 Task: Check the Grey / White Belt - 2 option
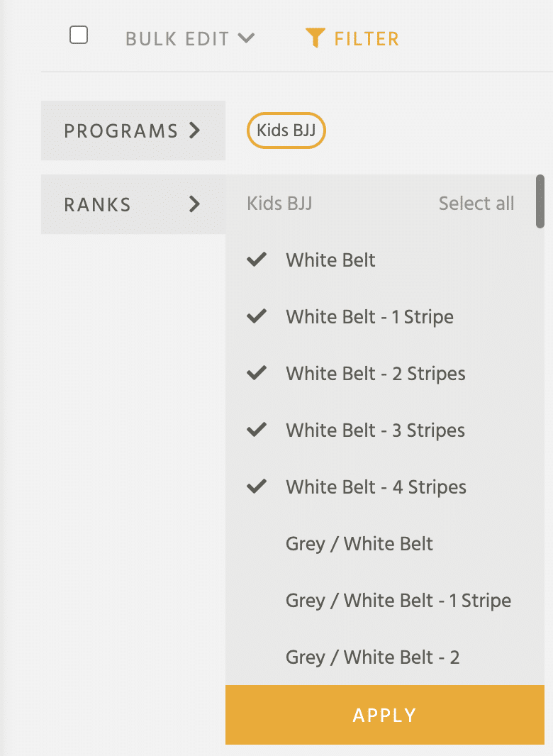pyautogui.click(x=372, y=657)
